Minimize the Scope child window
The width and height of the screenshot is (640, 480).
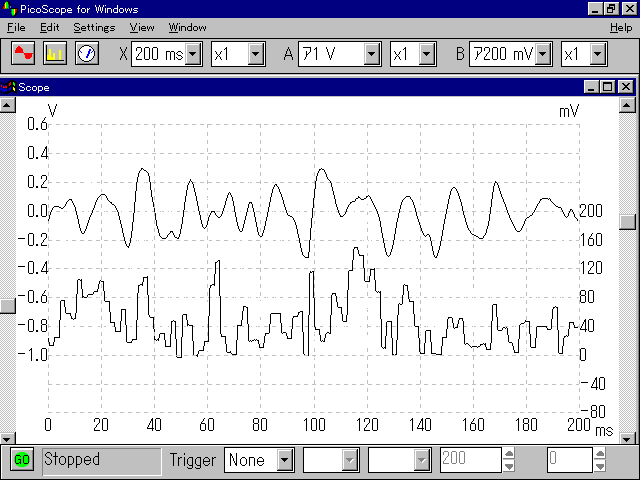point(591,87)
